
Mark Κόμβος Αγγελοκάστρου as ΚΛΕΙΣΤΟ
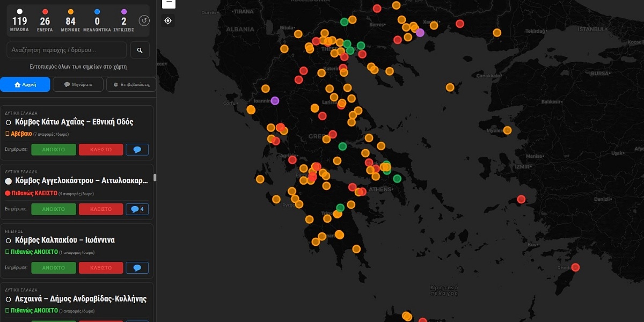point(101,209)
